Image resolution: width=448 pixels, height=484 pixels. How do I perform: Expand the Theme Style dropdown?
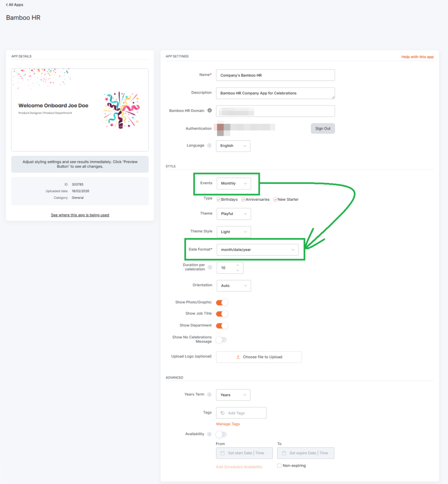click(x=233, y=232)
